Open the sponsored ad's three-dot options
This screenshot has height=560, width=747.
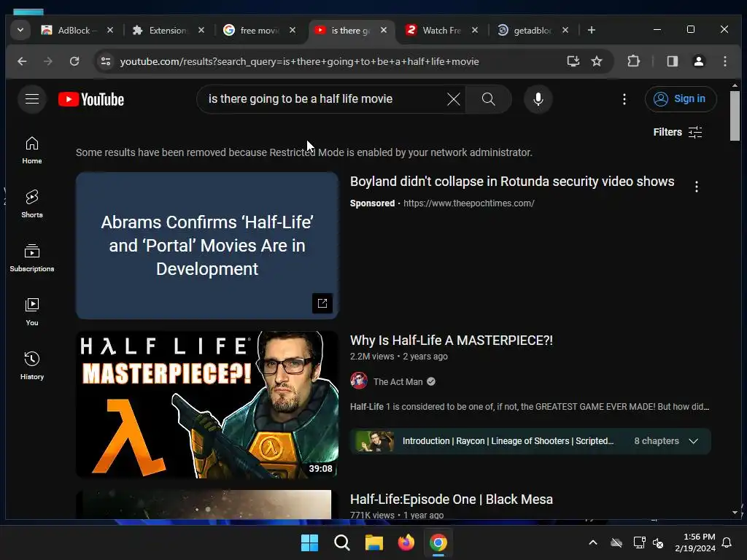tap(697, 187)
